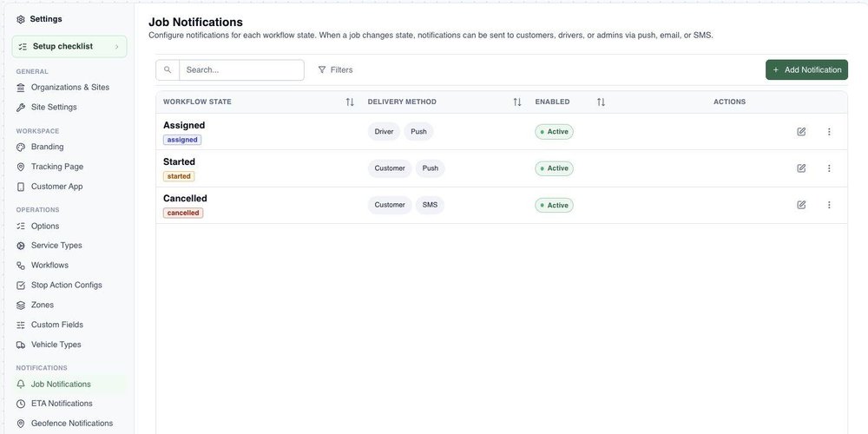The height and width of the screenshot is (434, 868).
Task: Open more actions for Started row
Action: click(x=829, y=168)
